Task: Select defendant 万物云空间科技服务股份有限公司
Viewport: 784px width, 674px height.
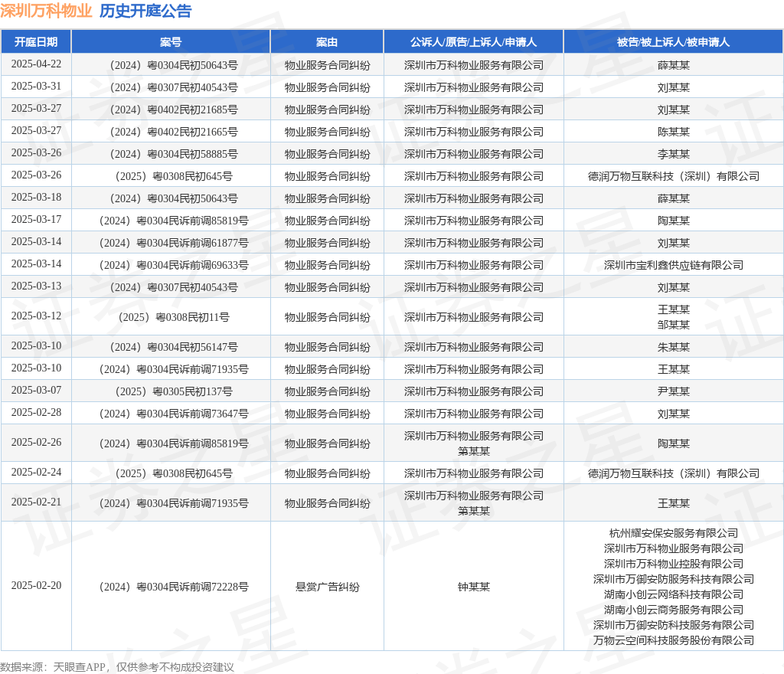Action: (x=673, y=640)
